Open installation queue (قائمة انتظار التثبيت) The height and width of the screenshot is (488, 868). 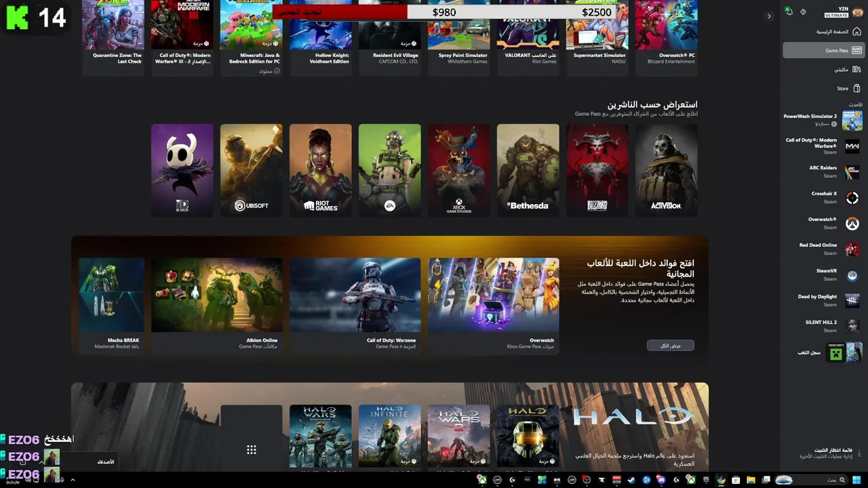pyautogui.click(x=823, y=453)
